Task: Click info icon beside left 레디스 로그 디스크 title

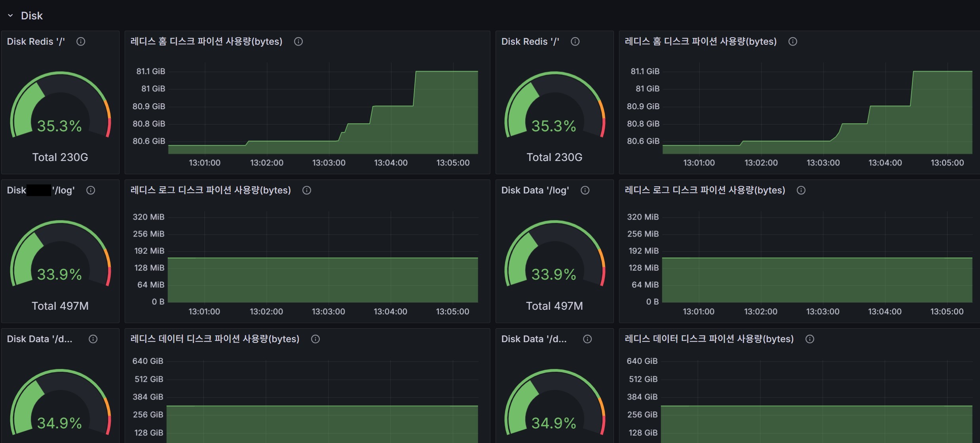Action: (307, 190)
